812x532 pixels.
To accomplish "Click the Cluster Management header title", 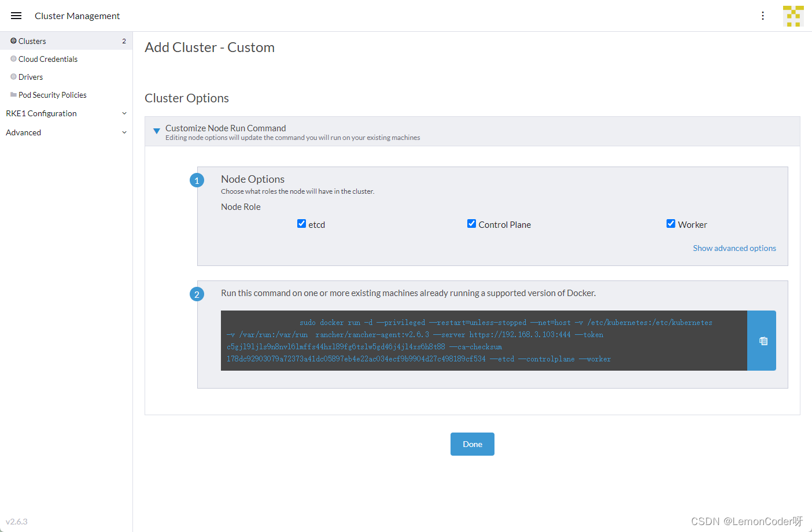I will [x=77, y=16].
